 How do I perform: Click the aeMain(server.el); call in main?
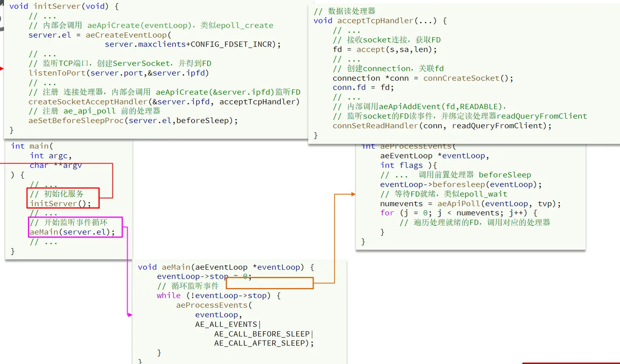(72, 232)
